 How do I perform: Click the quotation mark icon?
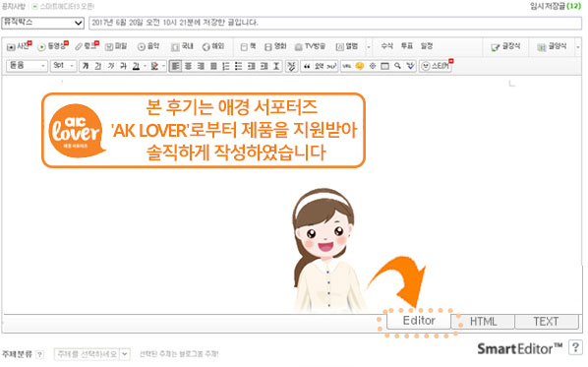coord(307,66)
